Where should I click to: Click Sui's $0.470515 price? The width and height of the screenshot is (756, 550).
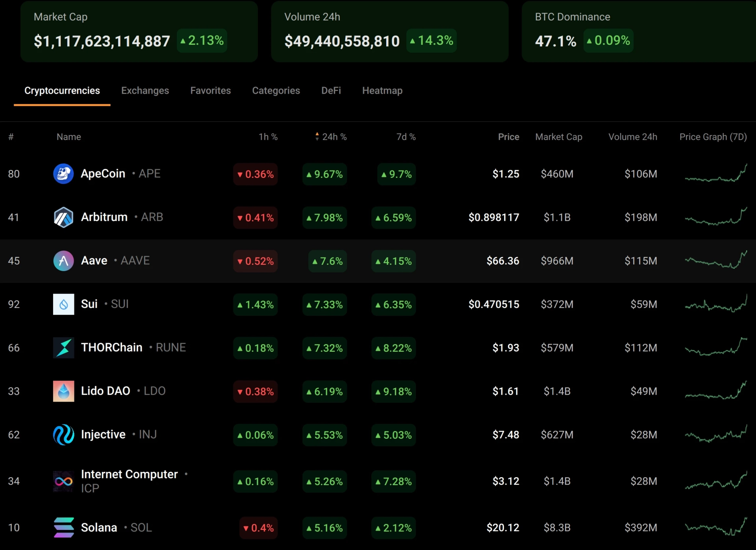click(494, 304)
